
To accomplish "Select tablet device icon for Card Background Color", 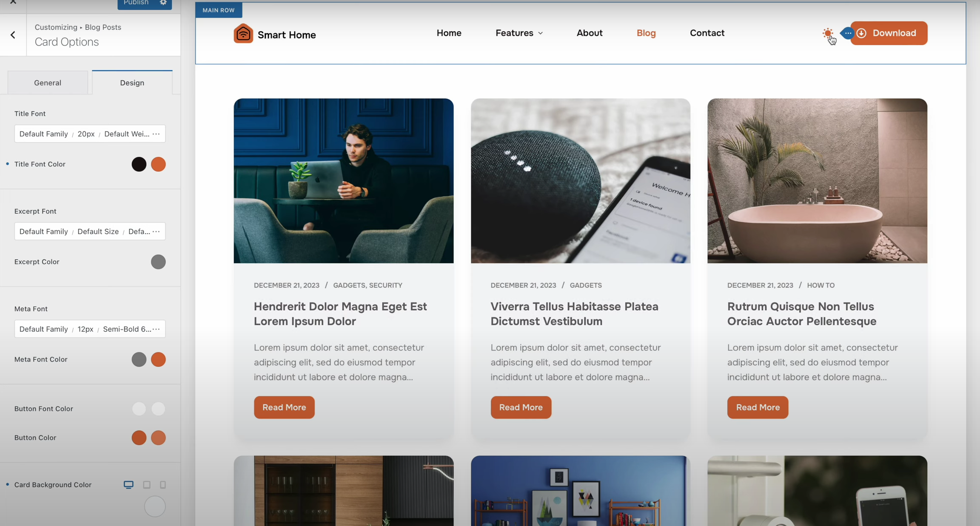I will [x=147, y=485].
